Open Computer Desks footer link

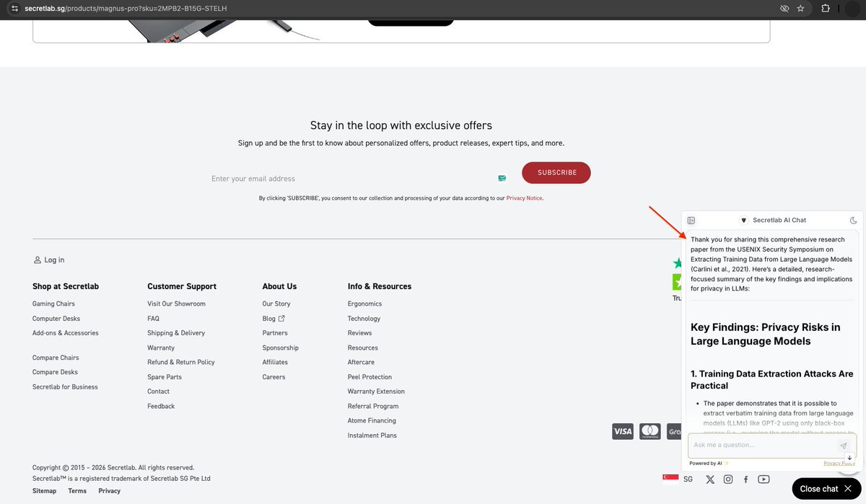(x=56, y=318)
